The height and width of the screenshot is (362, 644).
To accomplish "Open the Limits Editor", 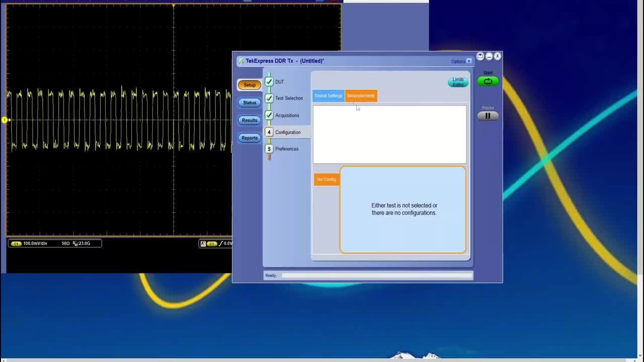I will [x=457, y=81].
